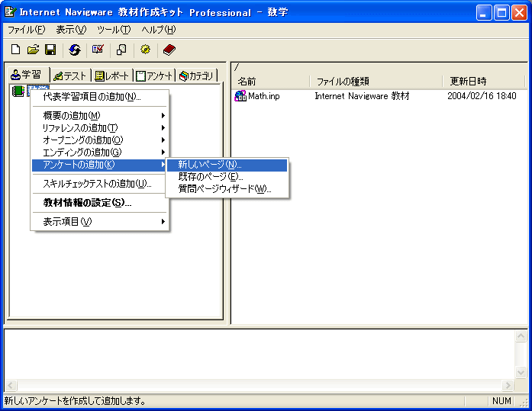Expand 概要の追加(M) submenu
The image size is (532, 411).
tap(100, 116)
